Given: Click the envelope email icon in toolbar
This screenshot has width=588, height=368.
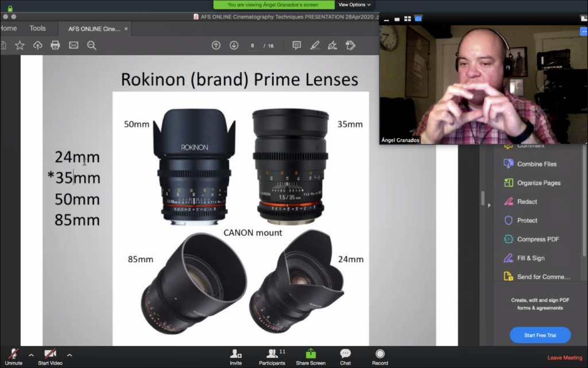Looking at the screenshot, I should [x=73, y=45].
